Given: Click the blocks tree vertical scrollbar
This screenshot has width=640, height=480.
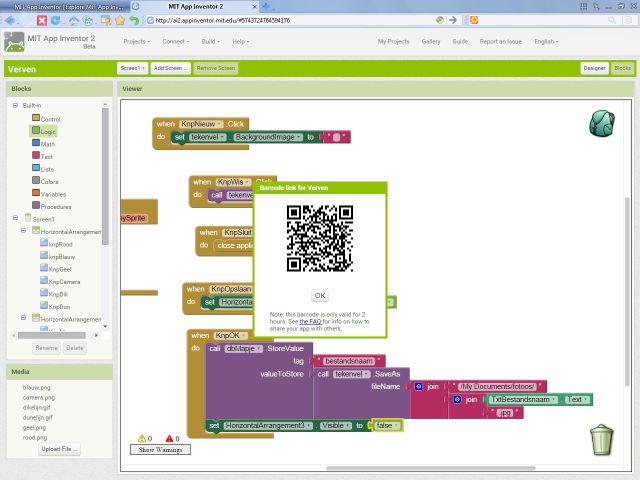Looking at the screenshot, I should tap(105, 176).
